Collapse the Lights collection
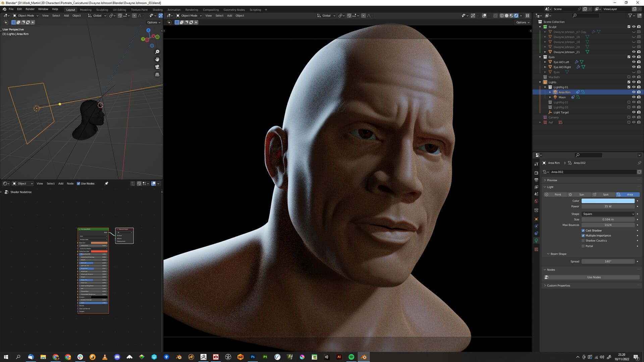644x362 pixels. click(540, 82)
